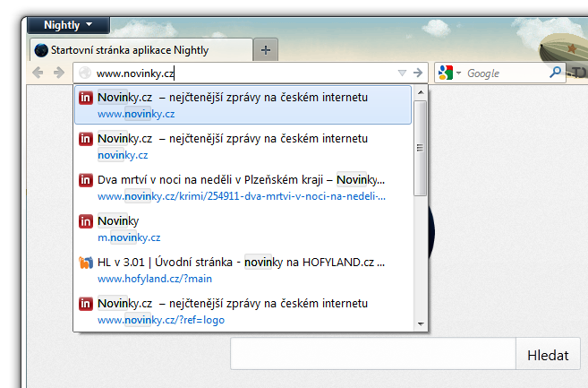The image size is (588, 388).
Task: Click favicon of HOFYLAND suggestion
Action: 86,263
